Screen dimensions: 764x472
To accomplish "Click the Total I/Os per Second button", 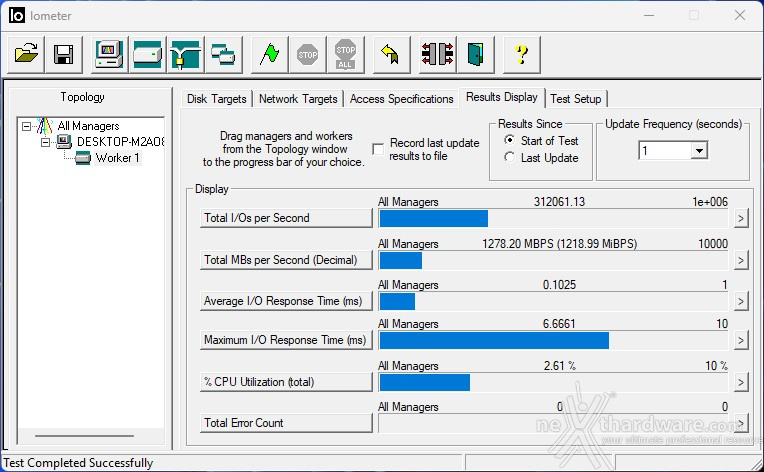I will point(286,218).
